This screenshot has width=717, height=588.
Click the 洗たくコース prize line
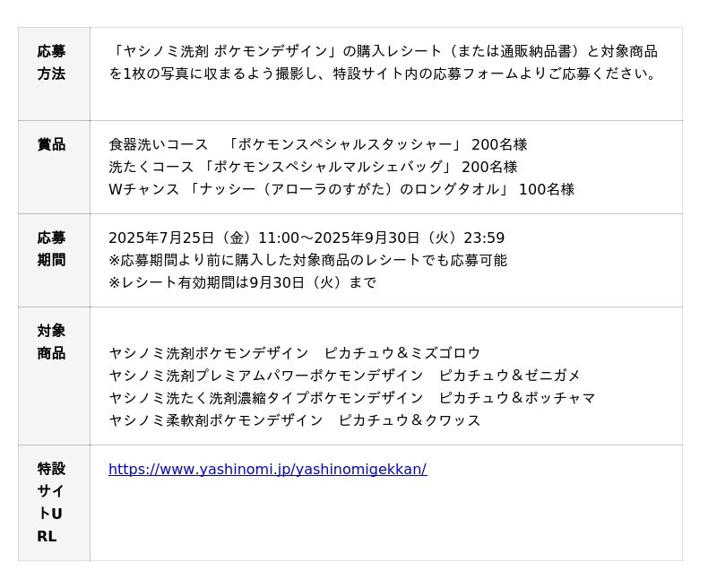313,168
